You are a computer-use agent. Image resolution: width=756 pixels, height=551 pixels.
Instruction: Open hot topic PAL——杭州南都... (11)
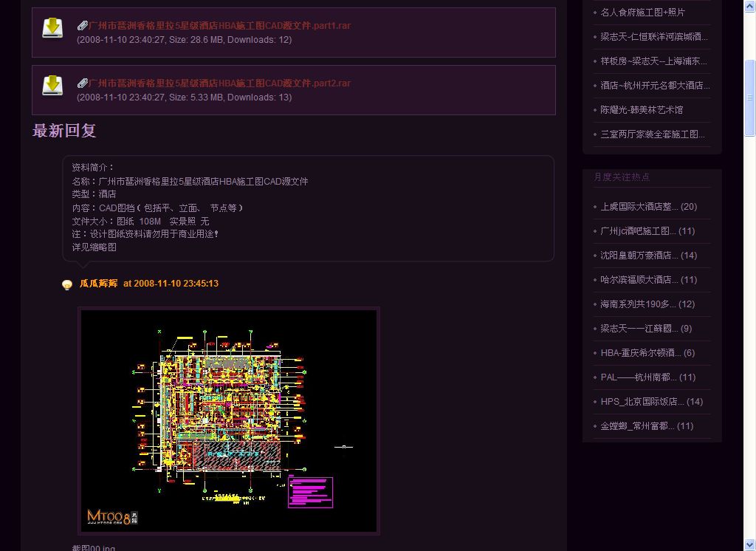[648, 377]
